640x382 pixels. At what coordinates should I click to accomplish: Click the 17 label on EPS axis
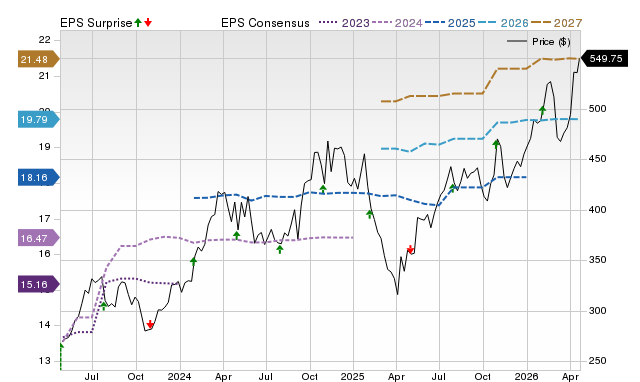[x=44, y=219]
